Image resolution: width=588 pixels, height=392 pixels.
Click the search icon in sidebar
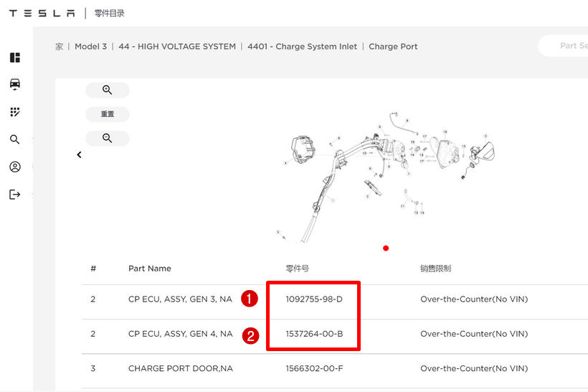tap(15, 139)
